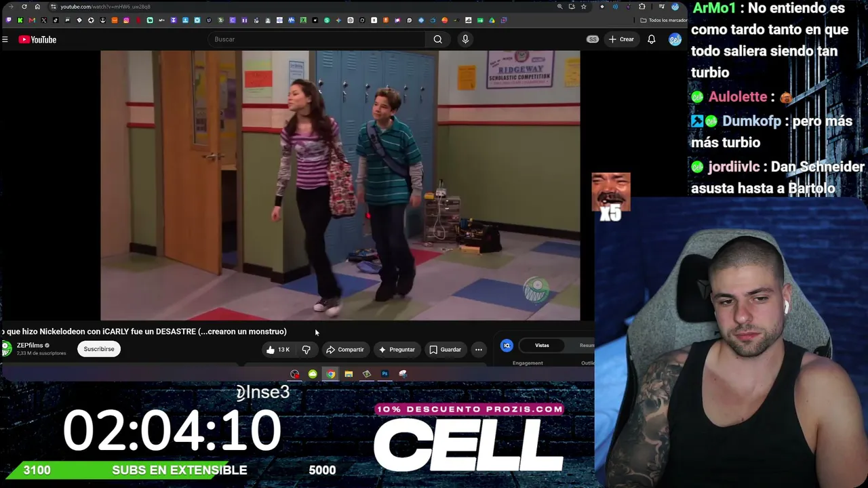
Task: Dislike the video with thumbs down
Action: point(307,350)
